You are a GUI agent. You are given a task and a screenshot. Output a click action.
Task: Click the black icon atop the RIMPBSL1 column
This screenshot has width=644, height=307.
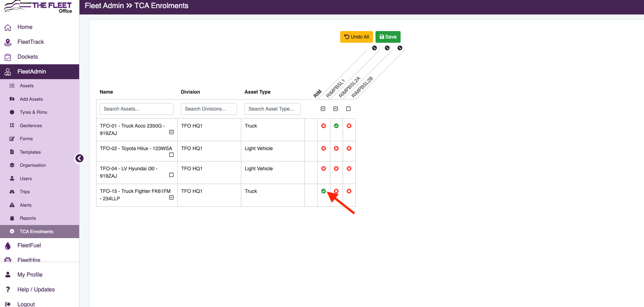pyautogui.click(x=374, y=48)
